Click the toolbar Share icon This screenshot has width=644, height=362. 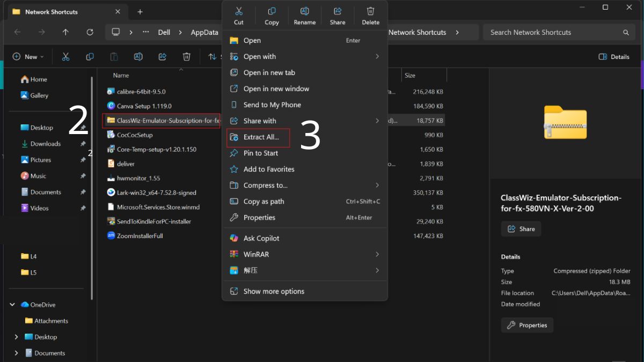point(162,56)
